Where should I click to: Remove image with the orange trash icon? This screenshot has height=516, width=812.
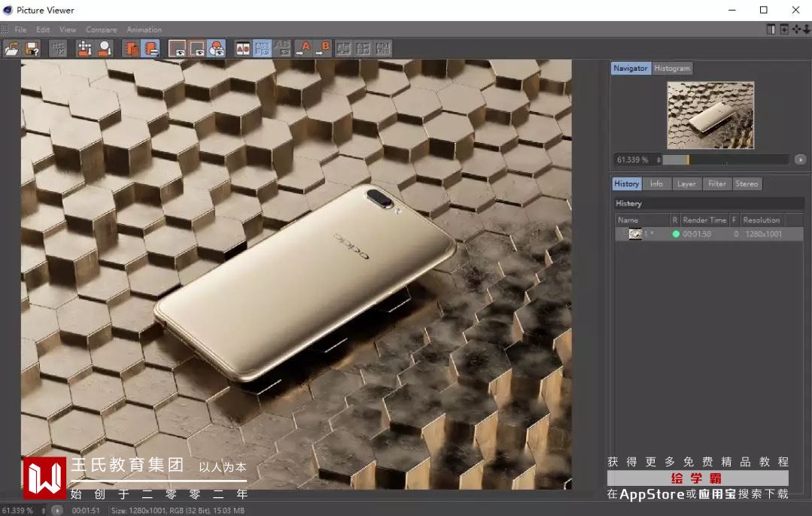[132, 49]
